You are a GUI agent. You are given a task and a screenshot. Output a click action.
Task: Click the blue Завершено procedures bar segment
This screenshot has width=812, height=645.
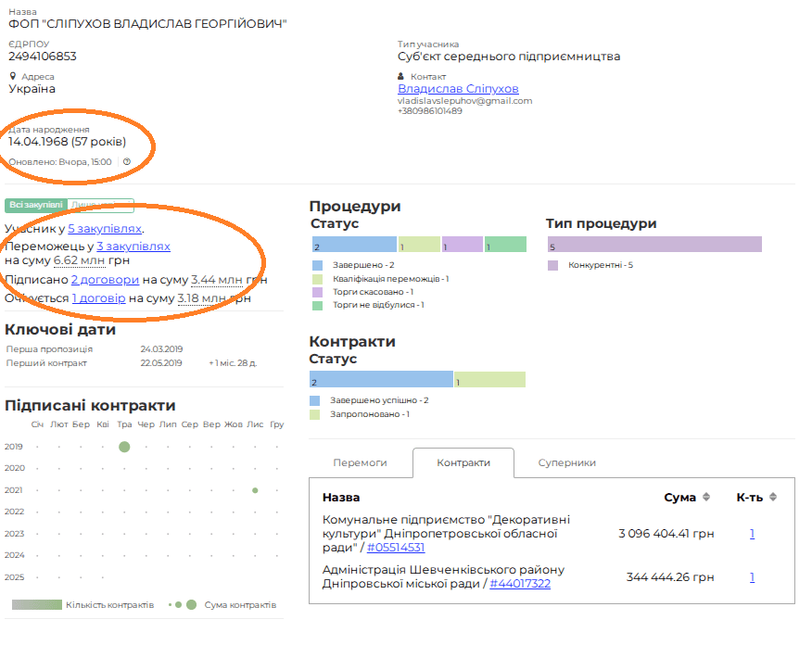click(354, 245)
